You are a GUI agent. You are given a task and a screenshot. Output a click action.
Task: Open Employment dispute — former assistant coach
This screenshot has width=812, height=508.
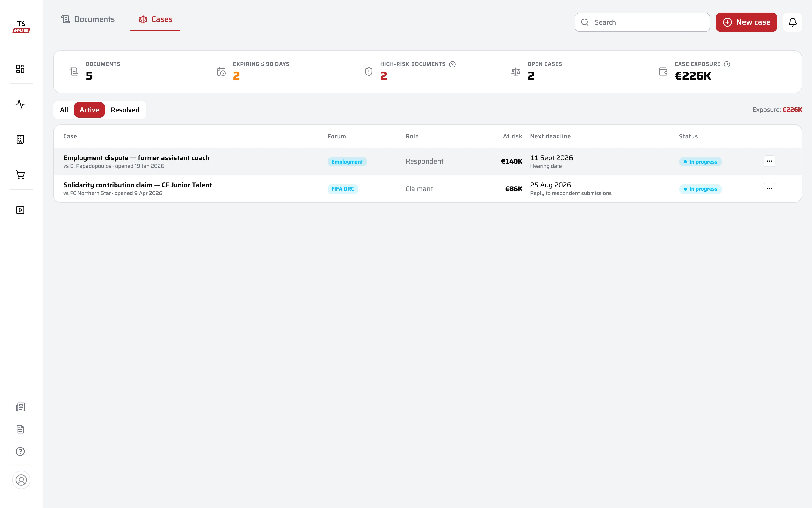pos(136,158)
